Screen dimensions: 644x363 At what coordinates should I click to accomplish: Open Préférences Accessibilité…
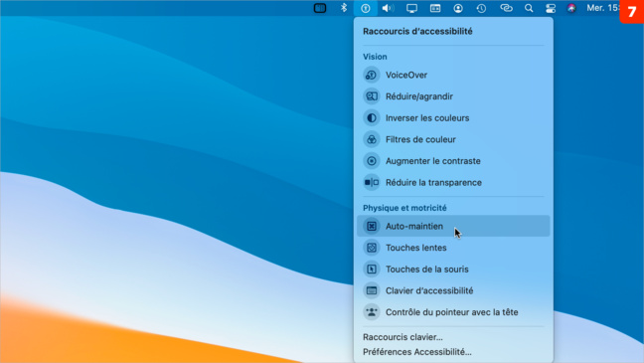coord(417,352)
